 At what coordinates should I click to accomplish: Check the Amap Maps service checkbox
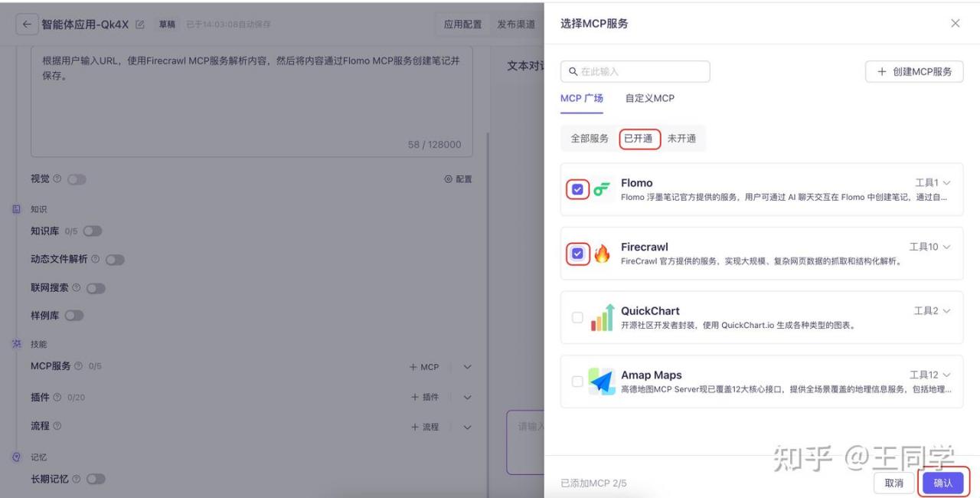coord(577,382)
